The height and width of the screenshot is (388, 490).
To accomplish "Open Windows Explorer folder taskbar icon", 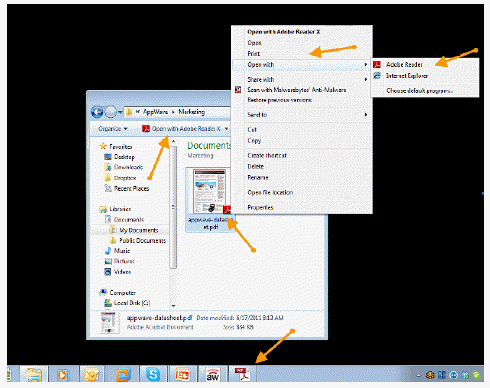I will pos(34,374).
